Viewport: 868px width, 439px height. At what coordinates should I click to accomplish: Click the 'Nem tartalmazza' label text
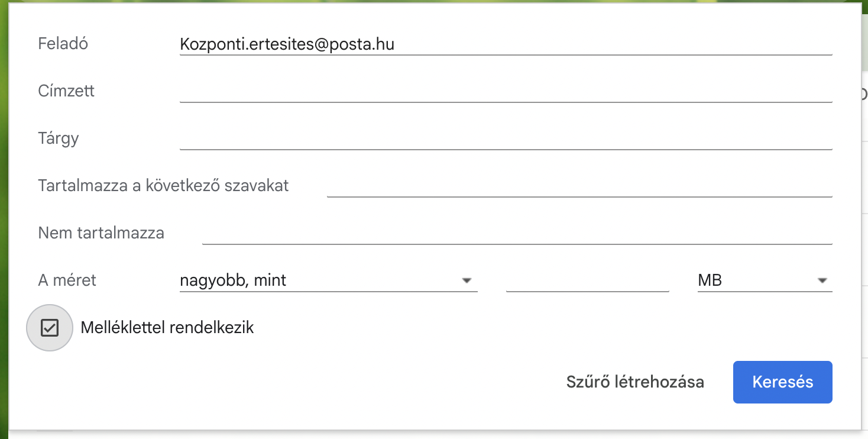tap(101, 233)
